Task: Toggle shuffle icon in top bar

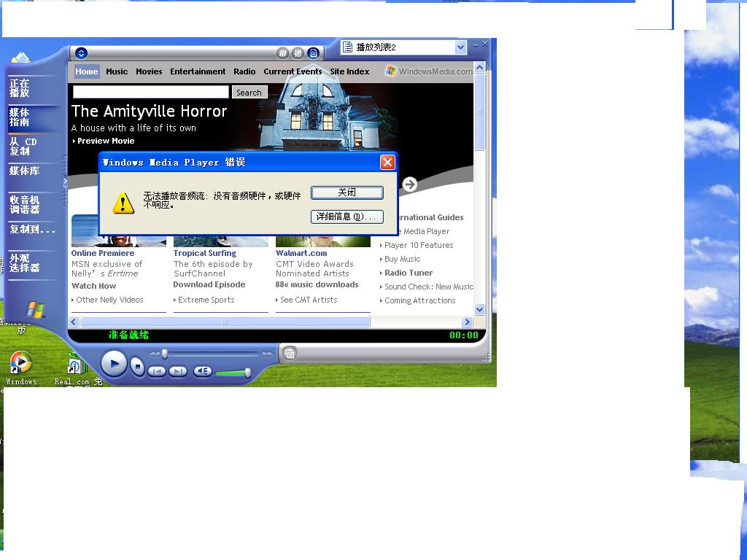Action: [283, 53]
